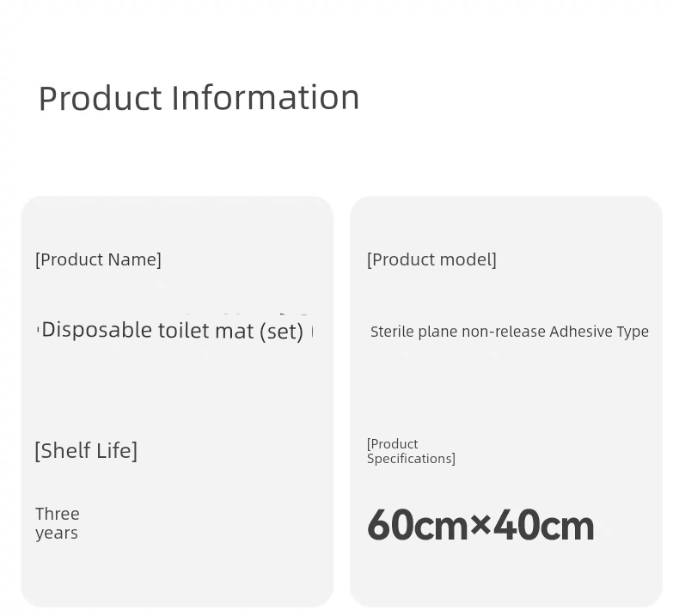Click the (set) text in the product name
The width and height of the screenshot is (679, 616).
(x=281, y=332)
